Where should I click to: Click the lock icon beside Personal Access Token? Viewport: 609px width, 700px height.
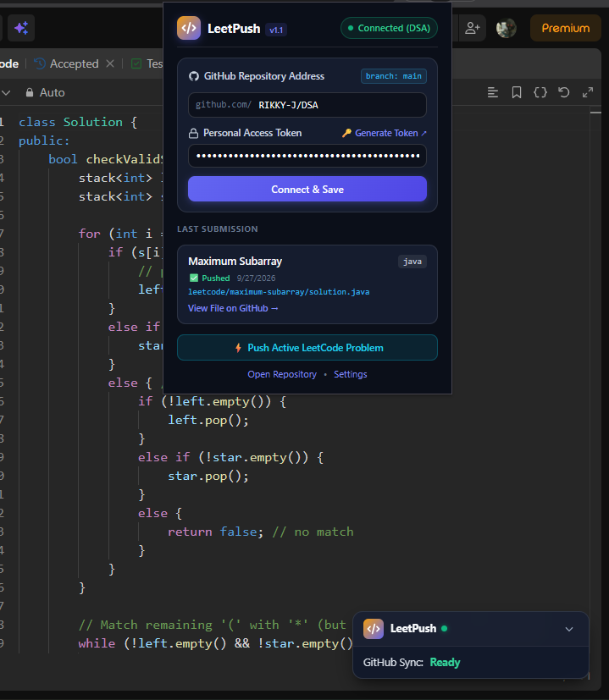[193, 133]
